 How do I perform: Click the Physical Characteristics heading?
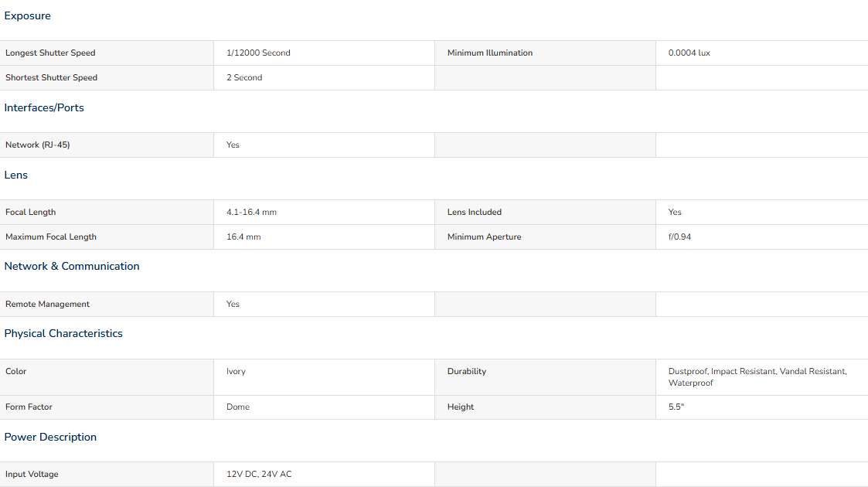[x=63, y=334]
